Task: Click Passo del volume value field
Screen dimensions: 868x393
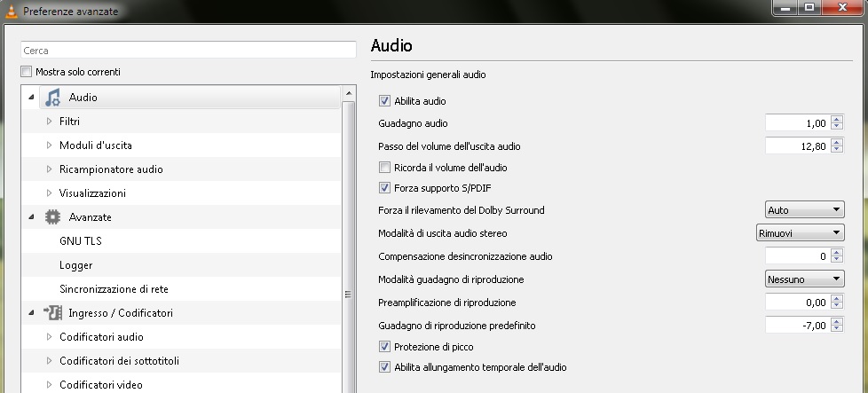Action: [x=798, y=146]
